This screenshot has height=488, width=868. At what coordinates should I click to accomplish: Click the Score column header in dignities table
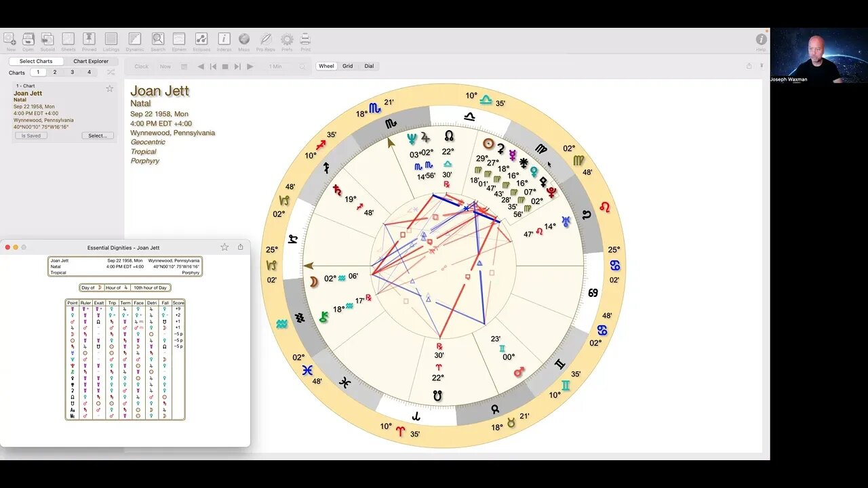click(x=178, y=303)
